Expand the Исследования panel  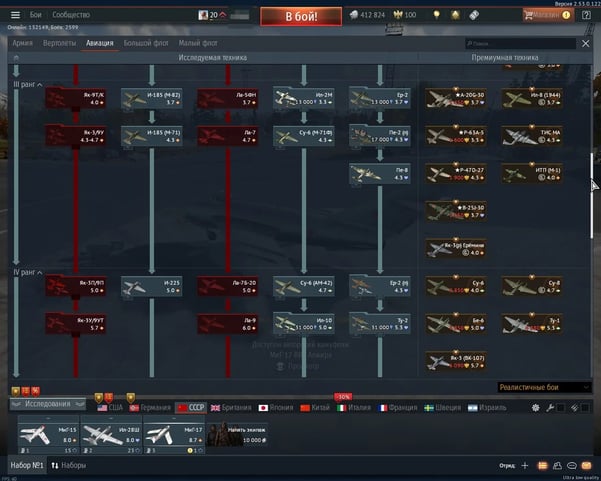[45, 404]
